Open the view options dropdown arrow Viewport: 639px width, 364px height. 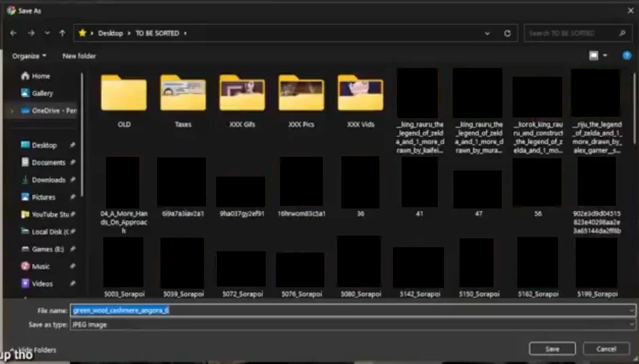pyautogui.click(x=605, y=56)
